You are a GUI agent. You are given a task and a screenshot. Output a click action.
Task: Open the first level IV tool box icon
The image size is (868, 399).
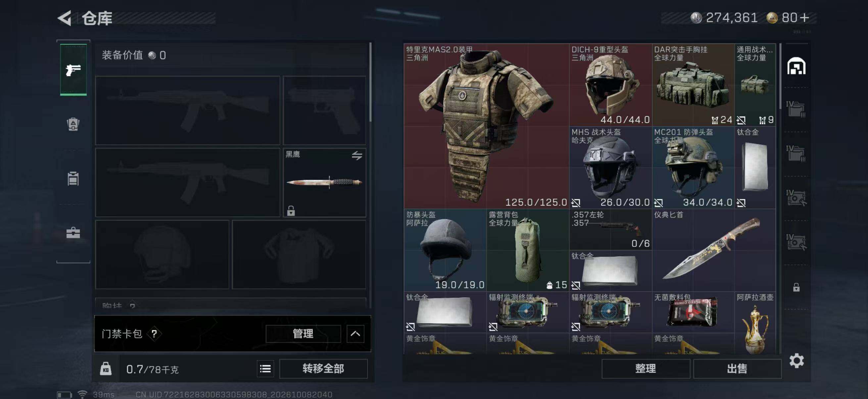pos(796,198)
